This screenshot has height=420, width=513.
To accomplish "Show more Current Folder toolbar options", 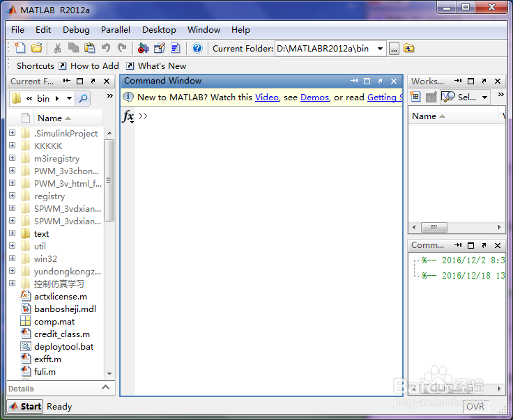I will [110, 95].
